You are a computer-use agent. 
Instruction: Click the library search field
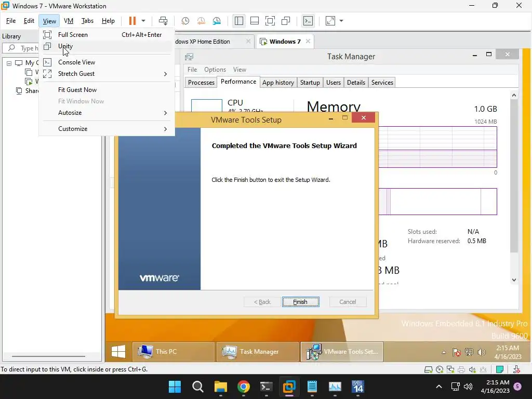[x=21, y=48]
